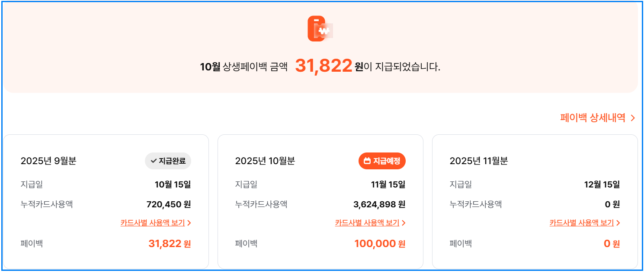Click the 100,000원 payback amount in October card
Viewport: 644px width, 273px height.
[x=378, y=243]
